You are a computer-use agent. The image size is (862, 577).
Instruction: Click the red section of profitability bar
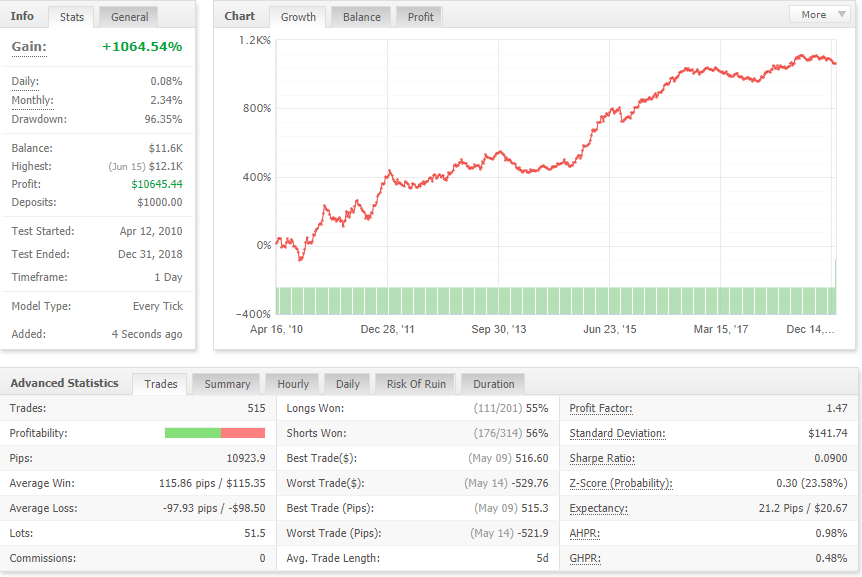point(242,433)
